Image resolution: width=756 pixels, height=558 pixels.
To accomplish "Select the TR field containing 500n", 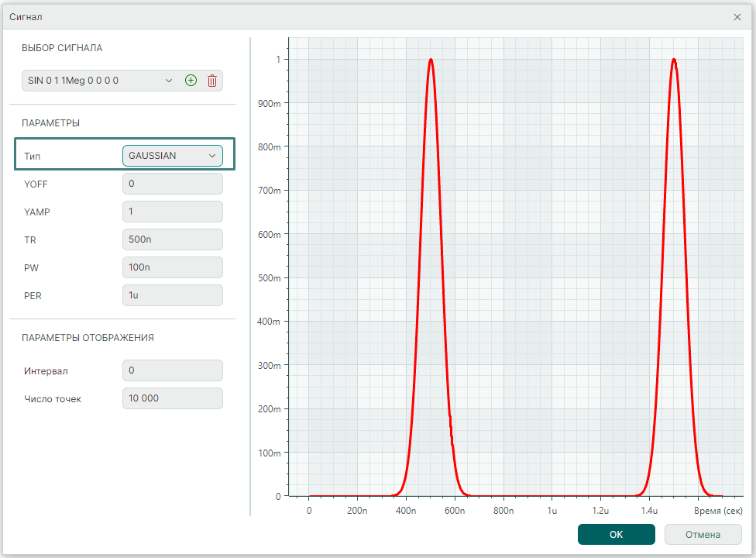I will coord(172,239).
